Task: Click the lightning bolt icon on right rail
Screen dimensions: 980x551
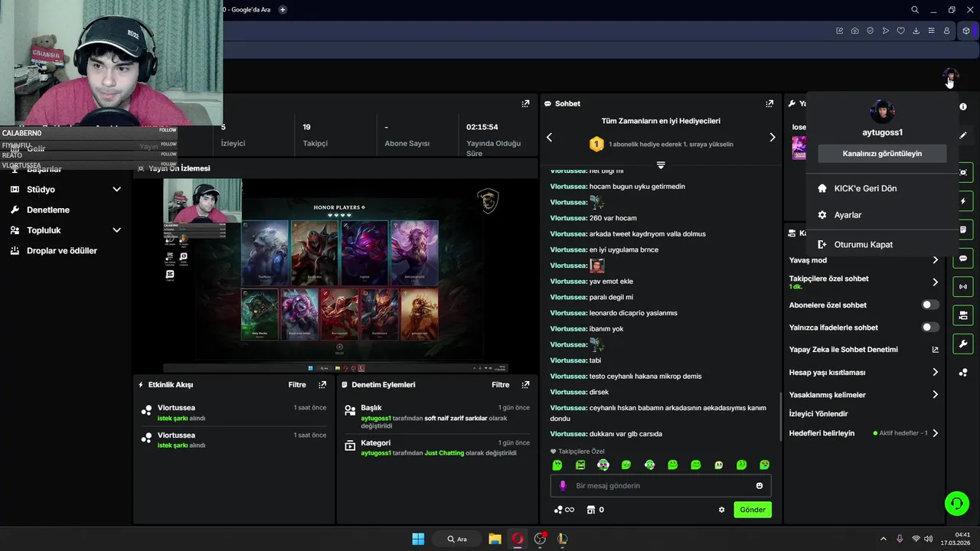Action: click(963, 201)
